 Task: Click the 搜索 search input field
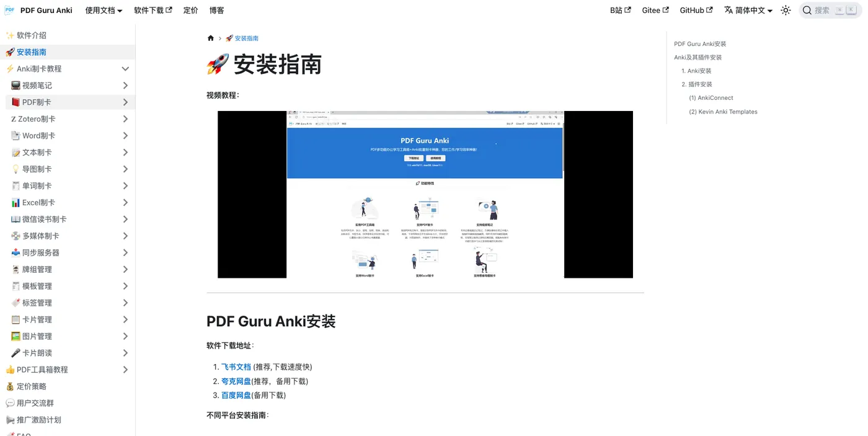tap(831, 10)
